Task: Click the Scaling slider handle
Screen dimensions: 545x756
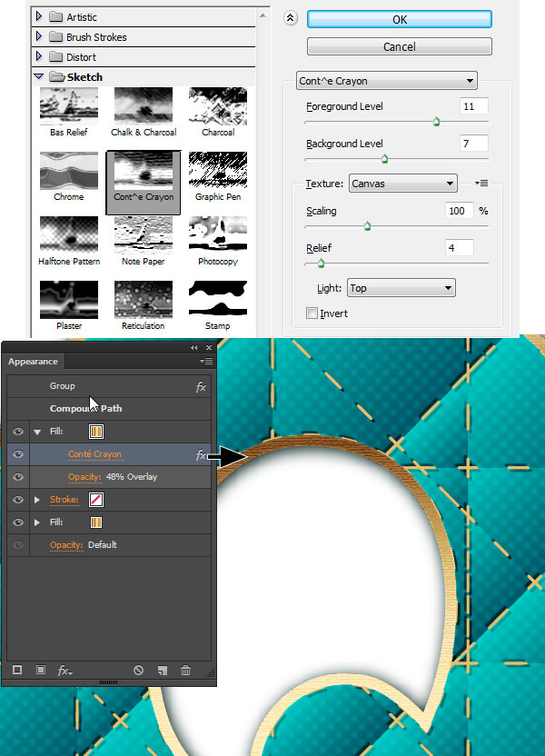Action: tap(367, 225)
